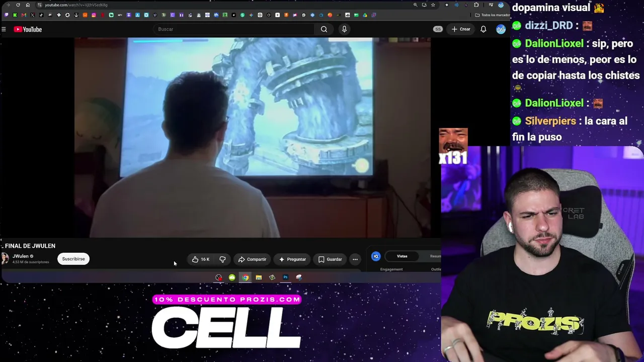This screenshot has height=362, width=644.
Task: Click the zoom magnifier in address bar
Action: (x=415, y=5)
